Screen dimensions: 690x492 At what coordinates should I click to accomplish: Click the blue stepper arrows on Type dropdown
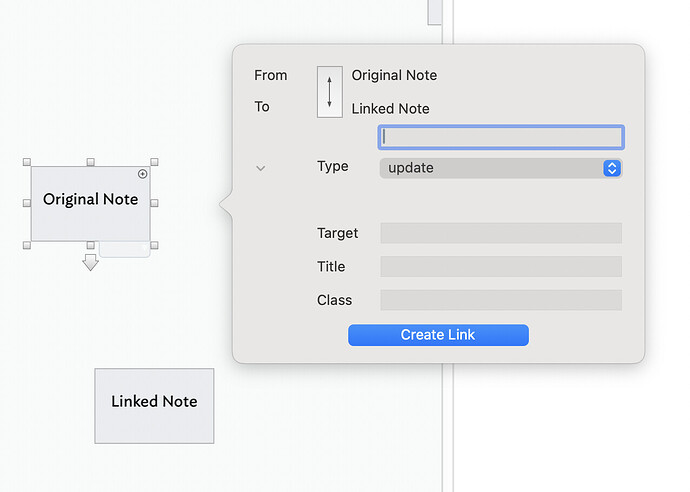pos(612,168)
